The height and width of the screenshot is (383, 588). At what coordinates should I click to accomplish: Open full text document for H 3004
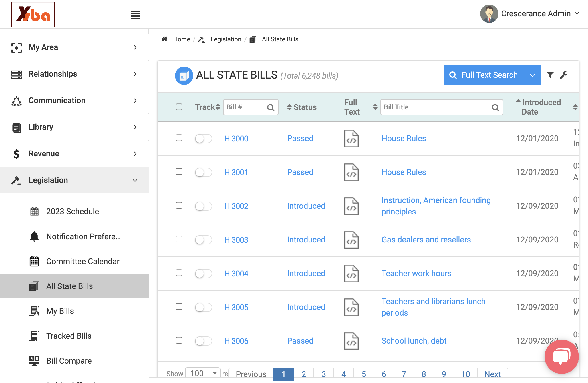point(351,274)
